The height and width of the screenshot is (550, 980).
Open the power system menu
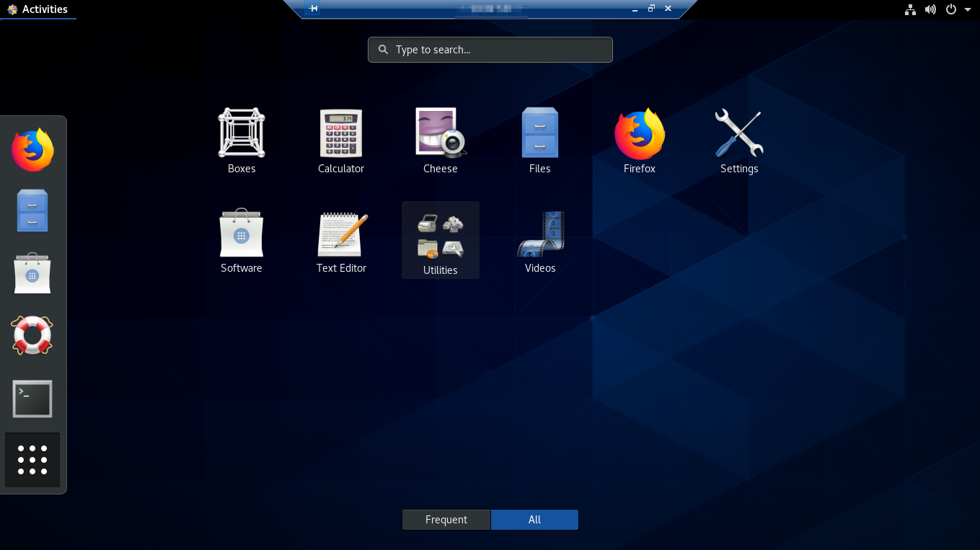956,9
